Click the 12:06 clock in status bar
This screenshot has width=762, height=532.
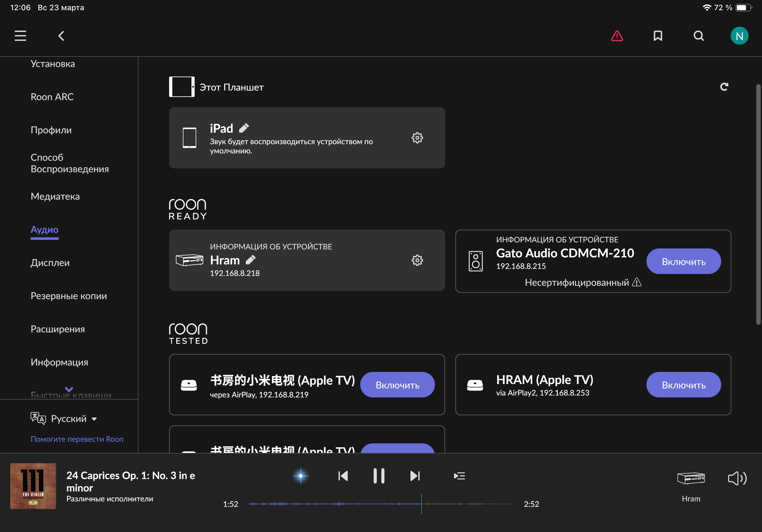point(20,7)
